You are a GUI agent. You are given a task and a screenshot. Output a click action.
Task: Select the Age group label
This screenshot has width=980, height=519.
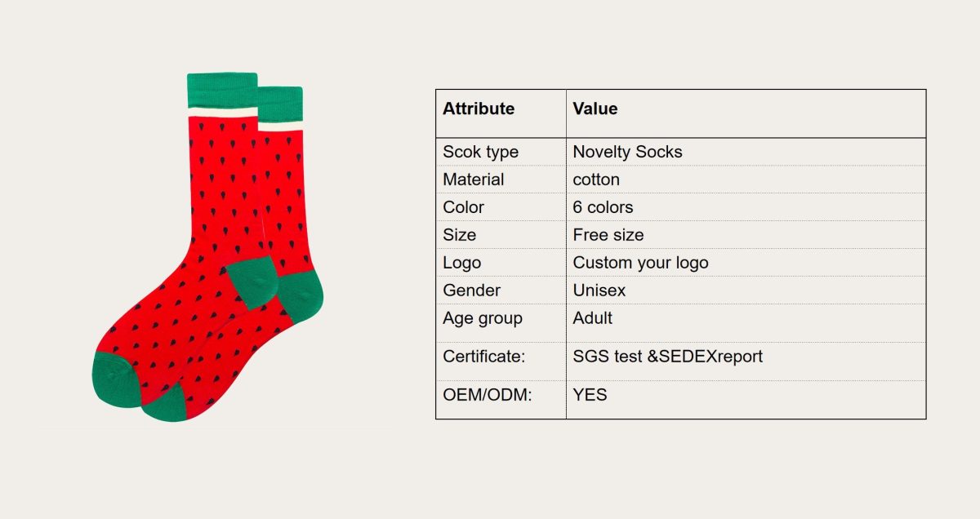click(x=482, y=318)
